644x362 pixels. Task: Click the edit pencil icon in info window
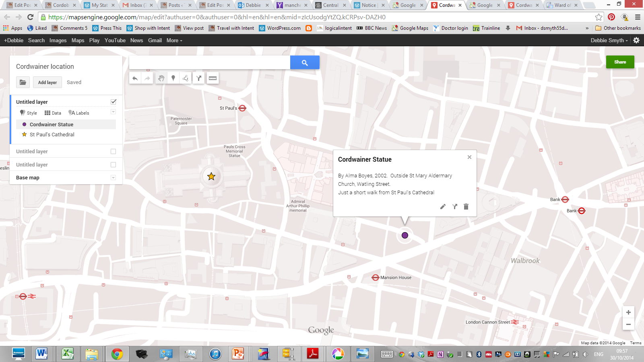tap(443, 207)
